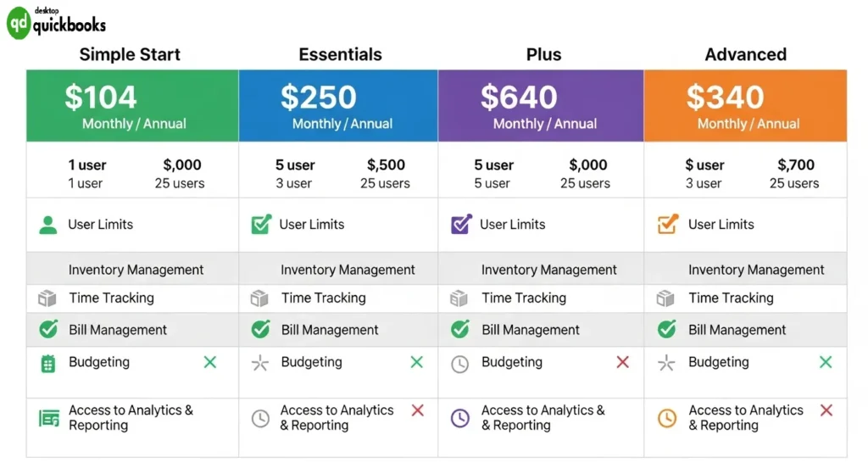868x474 pixels.
Task: Click Inventory Management row in Essentials column
Action: pyautogui.click(x=348, y=270)
